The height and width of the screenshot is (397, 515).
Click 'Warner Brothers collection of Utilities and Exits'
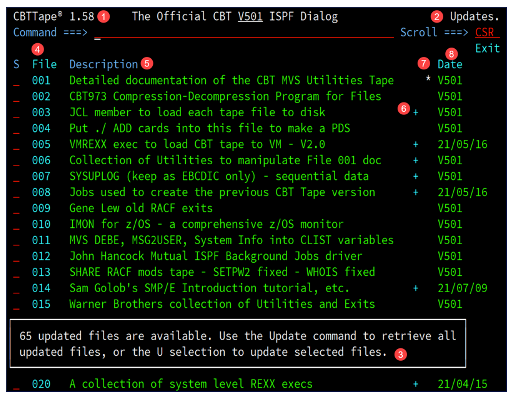(222, 304)
